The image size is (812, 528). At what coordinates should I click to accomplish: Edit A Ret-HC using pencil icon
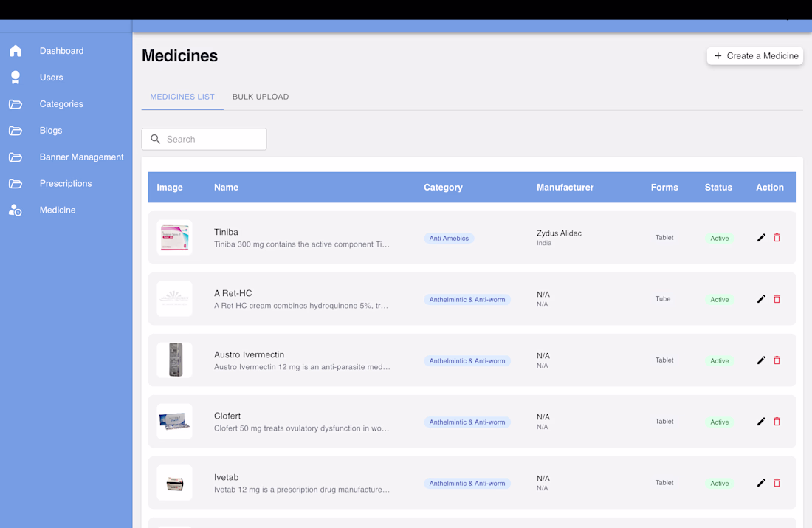(761, 299)
